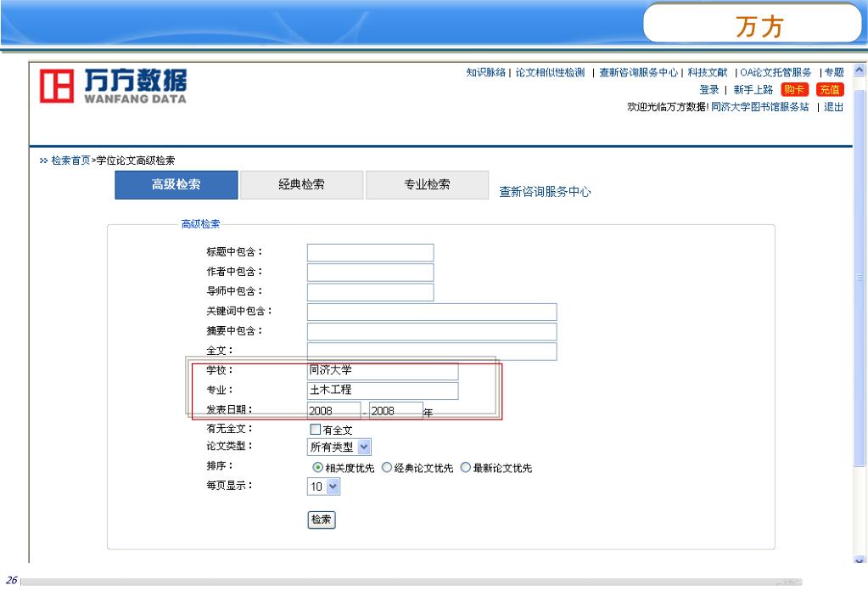Viewport: 868px width, 591px height.
Task: Open 论文相似性检测 in the top navigation
Action: [550, 72]
